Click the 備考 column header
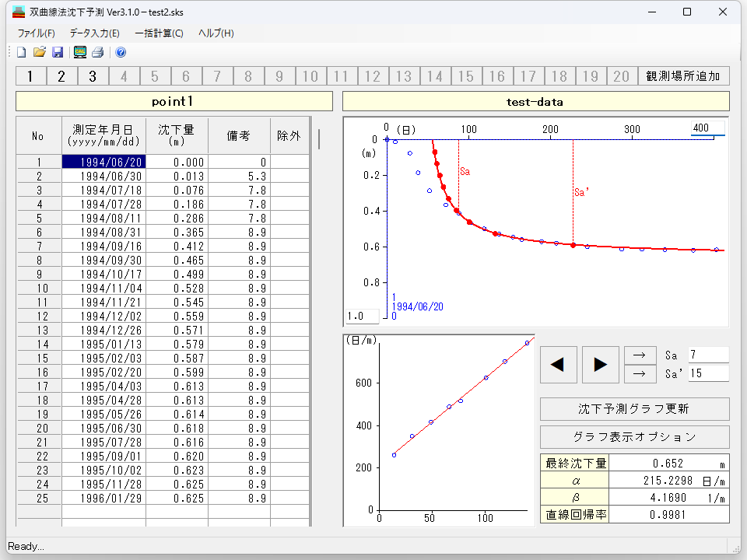The width and height of the screenshot is (747, 560). click(239, 135)
